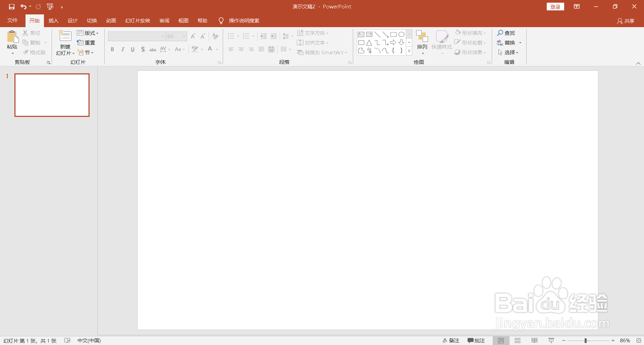Toggle align text right
The image size is (644, 345).
[251, 49]
